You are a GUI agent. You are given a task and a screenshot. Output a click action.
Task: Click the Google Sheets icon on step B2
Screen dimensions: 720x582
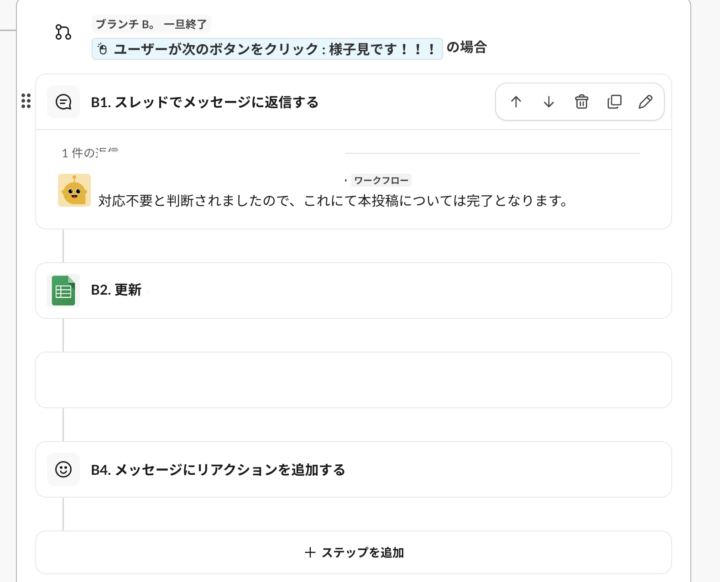tap(63, 290)
